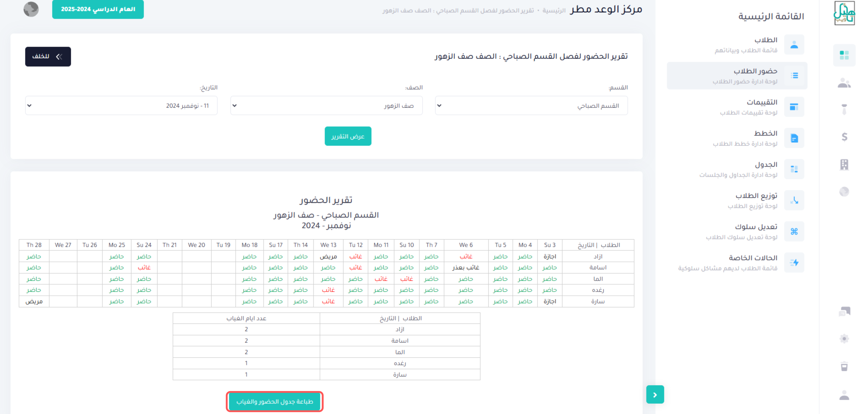This screenshot has width=868, height=414.
Task: Click the dollar sign finance icon
Action: 844,137
